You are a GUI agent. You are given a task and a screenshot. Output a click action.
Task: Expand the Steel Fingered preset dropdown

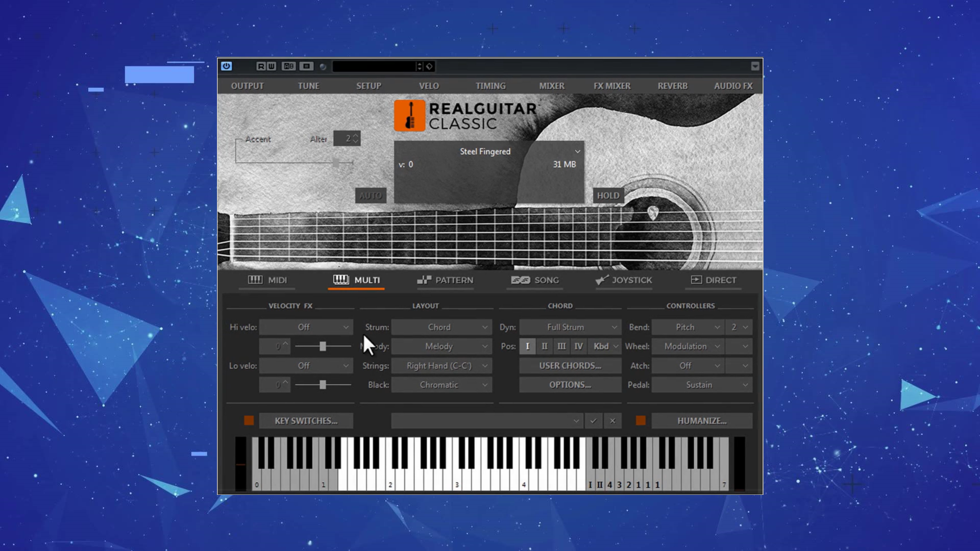tap(577, 151)
